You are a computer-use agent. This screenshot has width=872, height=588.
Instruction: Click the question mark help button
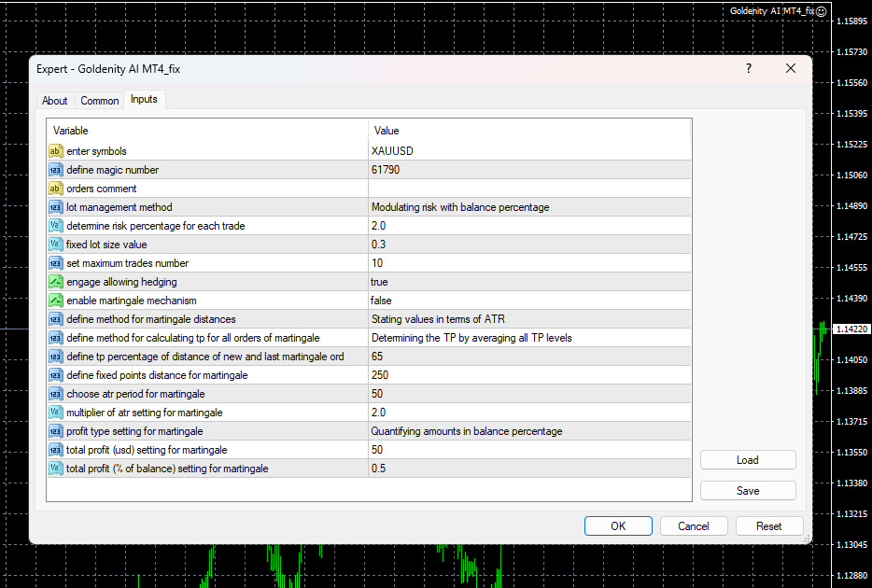[x=749, y=68]
